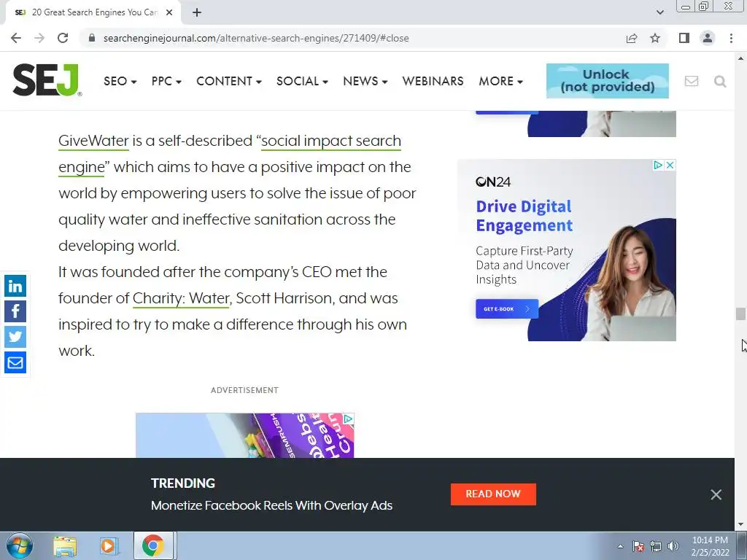Share article on LinkedIn

pyautogui.click(x=15, y=286)
